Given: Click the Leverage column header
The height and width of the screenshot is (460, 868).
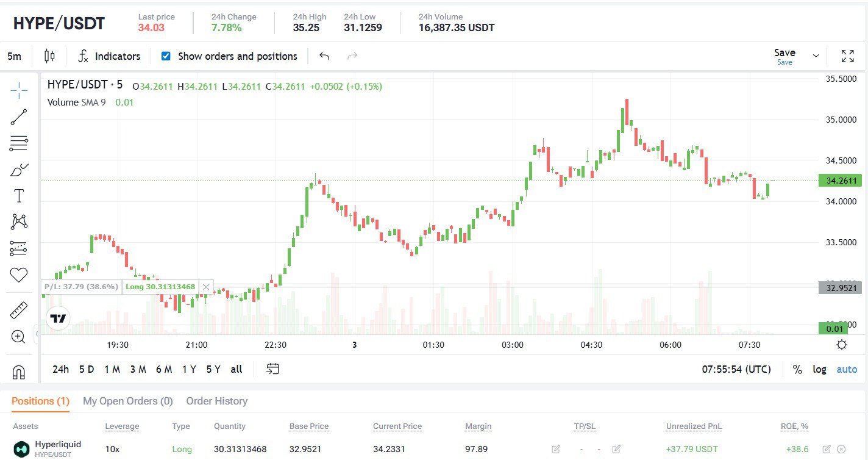Looking at the screenshot, I should 122,426.
